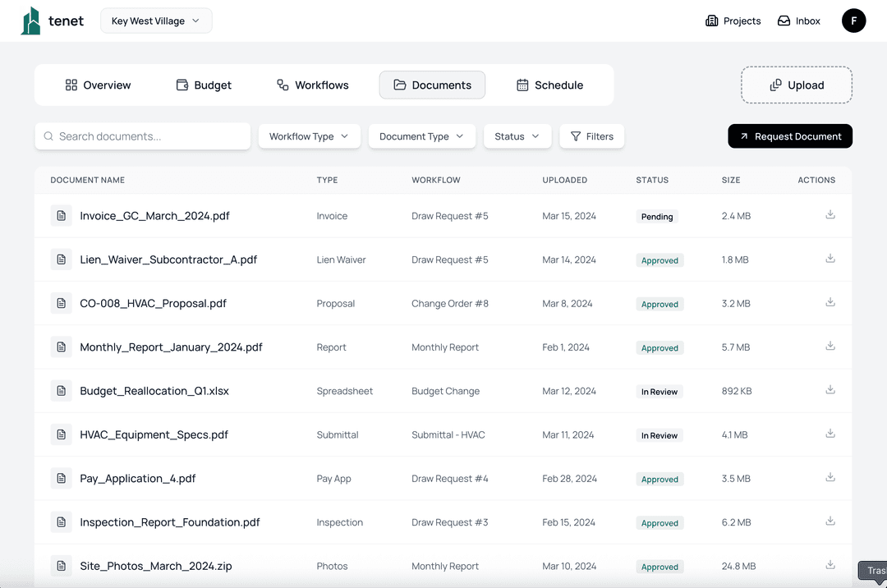Click the Request Document button
This screenshot has height=588, width=887.
pyautogui.click(x=789, y=136)
